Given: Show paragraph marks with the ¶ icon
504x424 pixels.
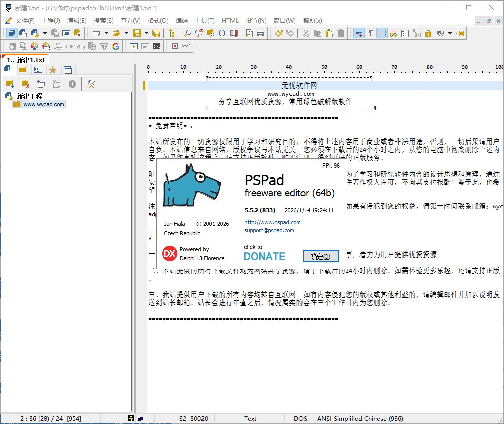Looking at the screenshot, I should tap(371, 34).
